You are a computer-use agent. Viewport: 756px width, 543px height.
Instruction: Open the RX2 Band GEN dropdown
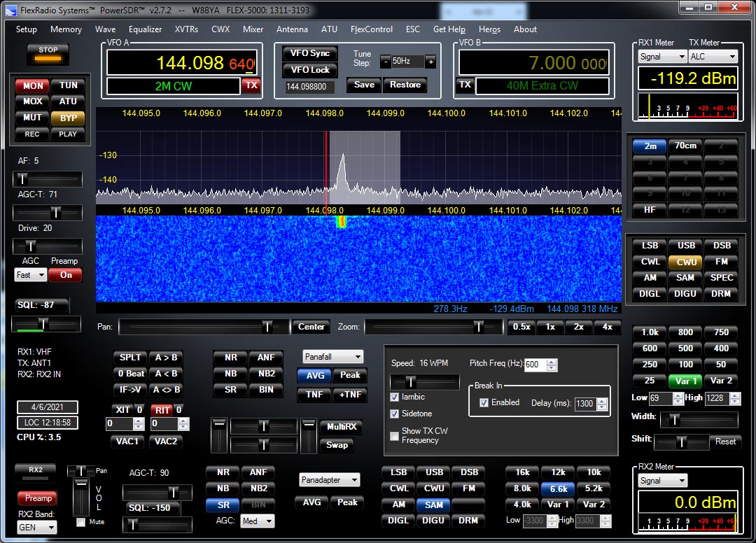point(36,527)
